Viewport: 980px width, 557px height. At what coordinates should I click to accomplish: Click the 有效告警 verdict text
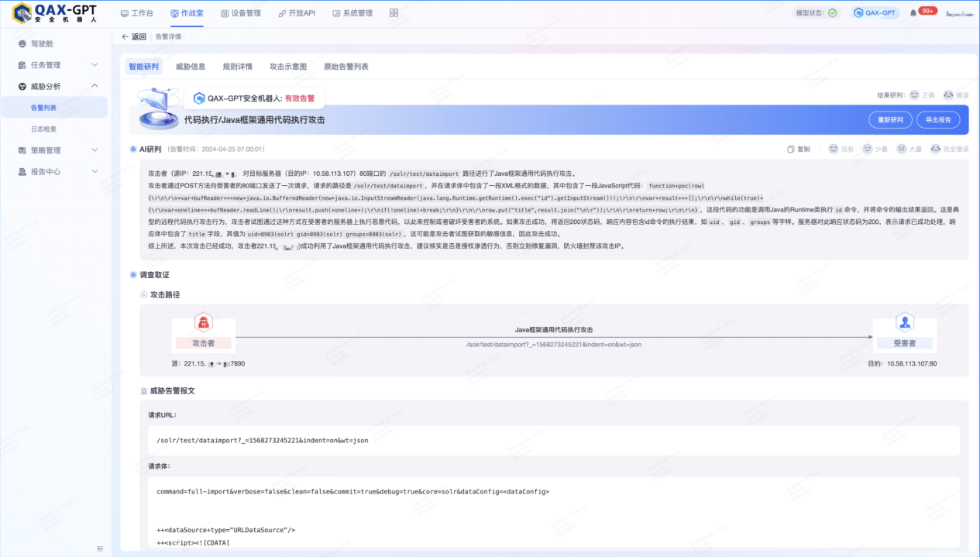tap(300, 98)
